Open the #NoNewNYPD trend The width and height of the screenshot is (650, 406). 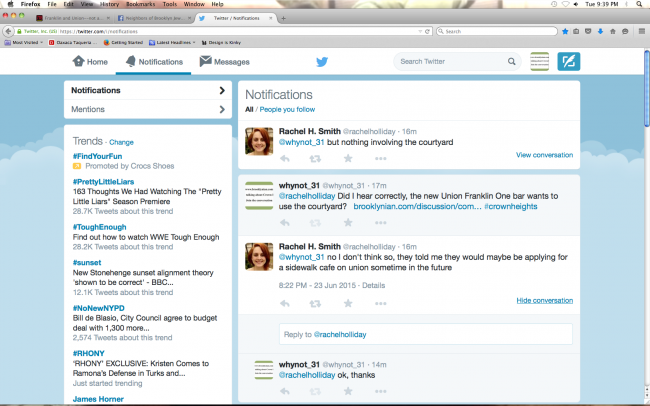pos(98,308)
